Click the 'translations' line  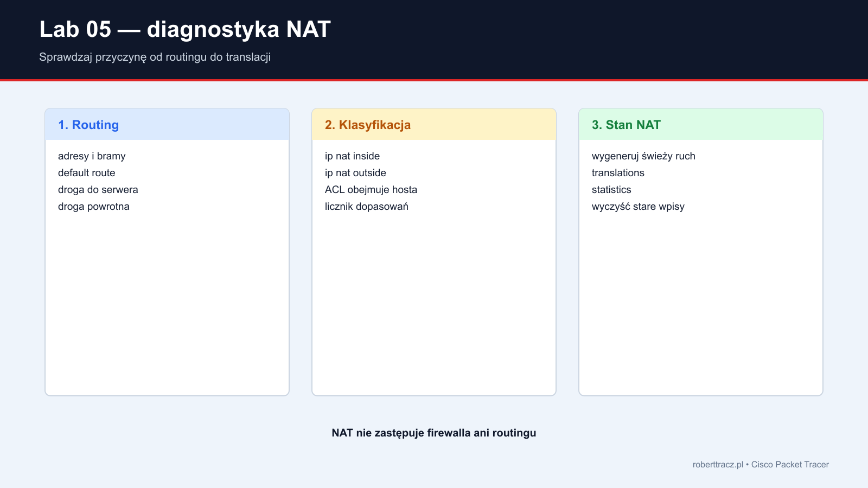click(x=618, y=173)
